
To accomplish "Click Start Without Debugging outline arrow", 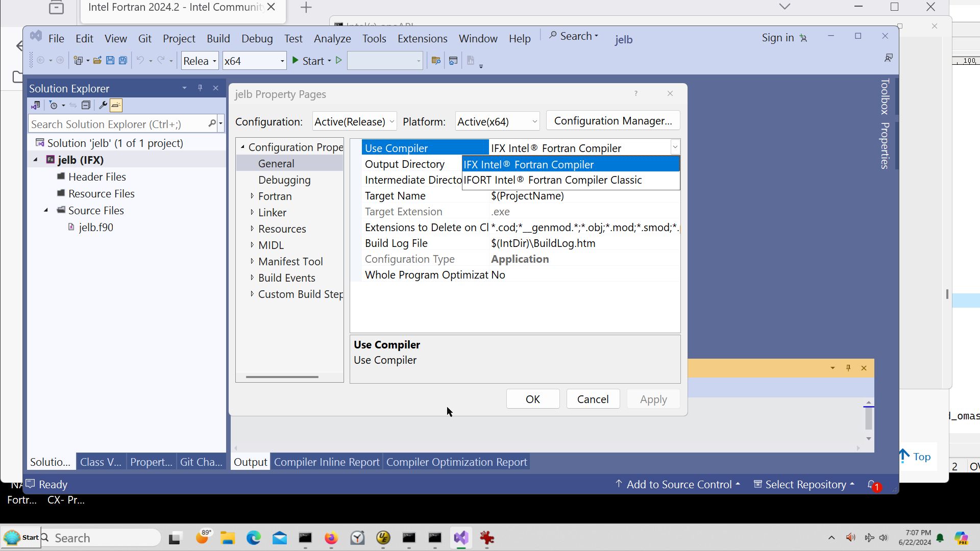I will pos(338,61).
